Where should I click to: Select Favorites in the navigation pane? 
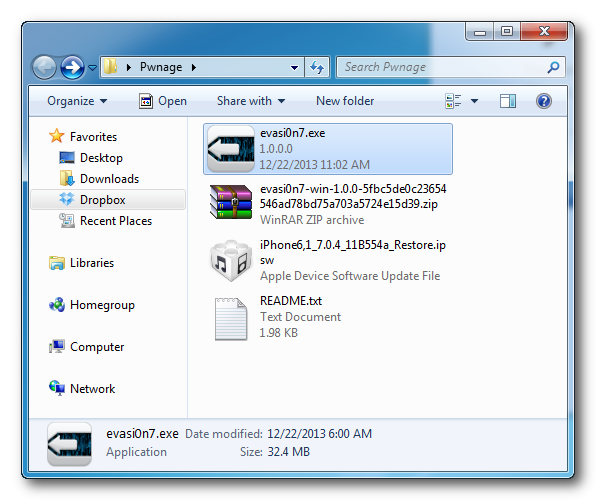(x=93, y=137)
